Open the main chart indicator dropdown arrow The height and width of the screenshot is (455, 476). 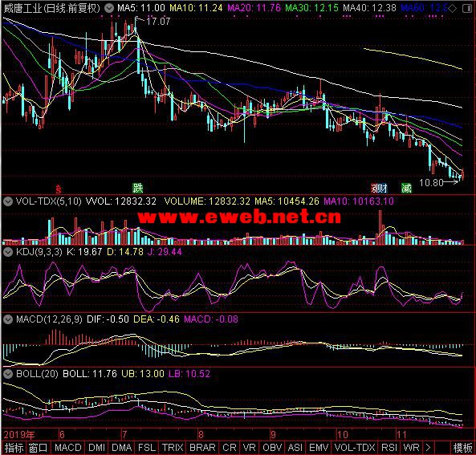coord(109,8)
